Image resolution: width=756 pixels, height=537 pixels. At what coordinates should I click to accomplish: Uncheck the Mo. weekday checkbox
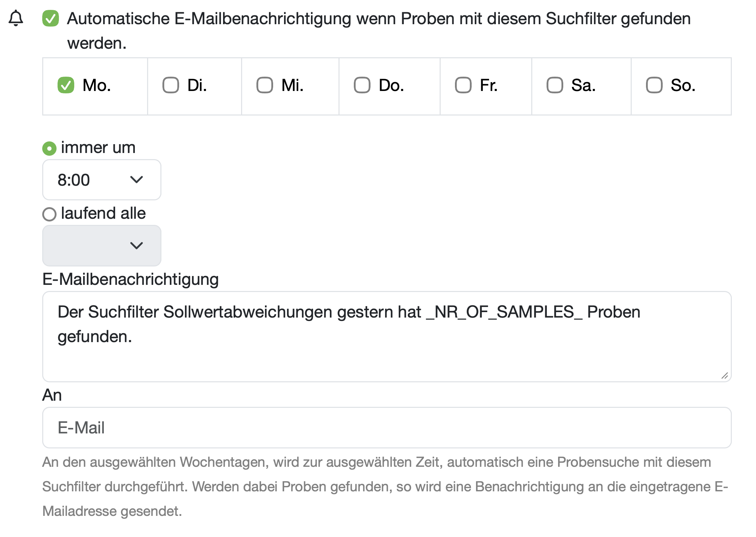66,85
